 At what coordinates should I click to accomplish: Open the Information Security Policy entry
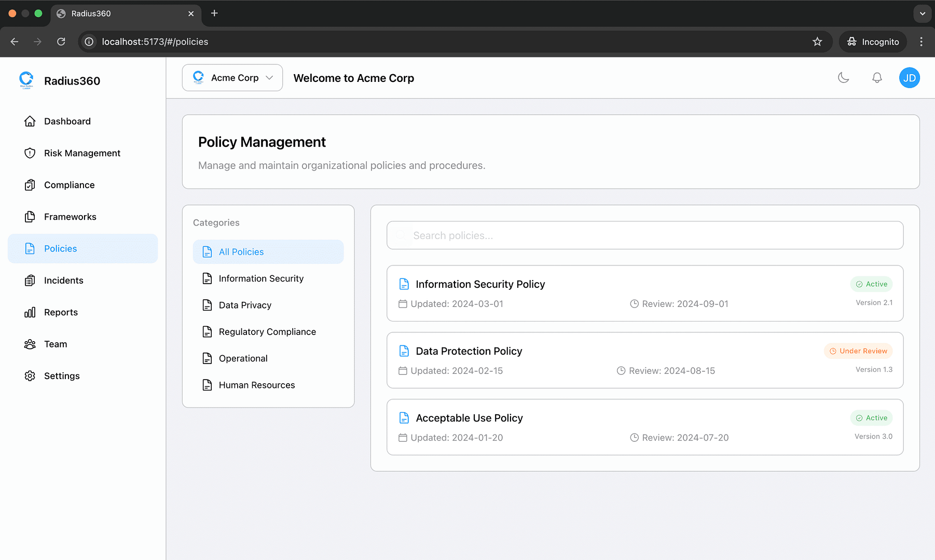coord(480,284)
